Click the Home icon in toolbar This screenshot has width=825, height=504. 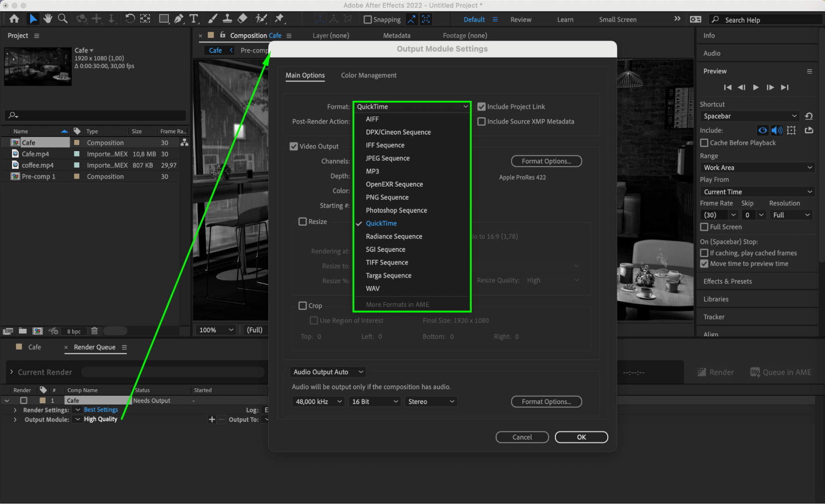(x=14, y=19)
